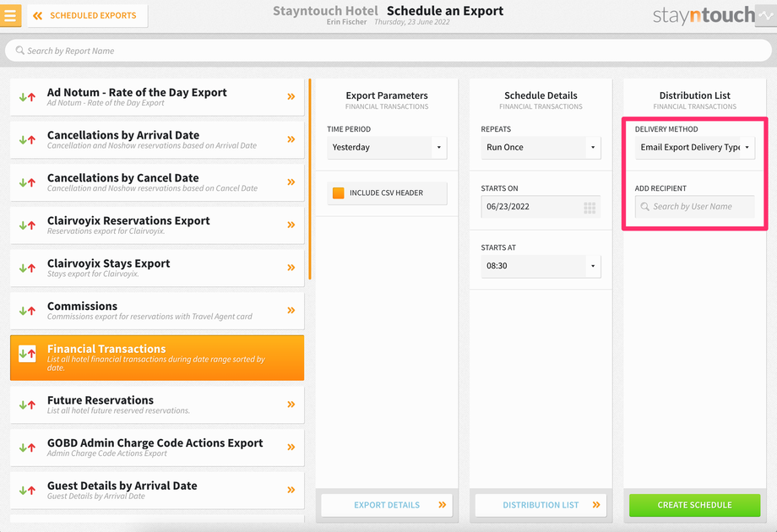Click the Starts On date field 06/23/2022

tap(541, 207)
